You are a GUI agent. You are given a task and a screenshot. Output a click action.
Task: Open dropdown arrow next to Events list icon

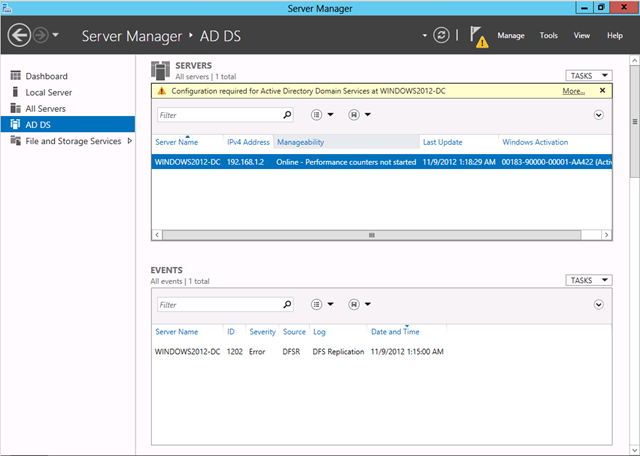(331, 304)
